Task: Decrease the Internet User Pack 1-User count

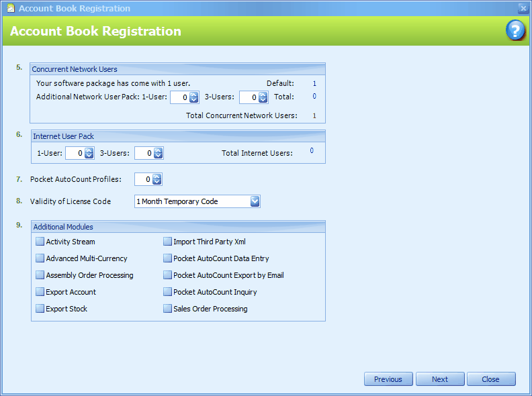Action: 89,156
